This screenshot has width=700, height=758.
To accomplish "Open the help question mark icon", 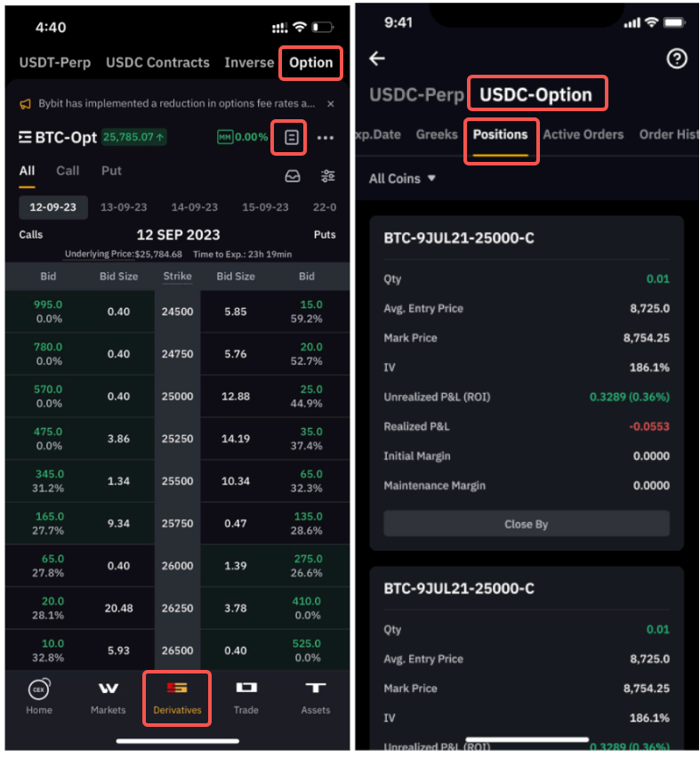I will tap(677, 59).
